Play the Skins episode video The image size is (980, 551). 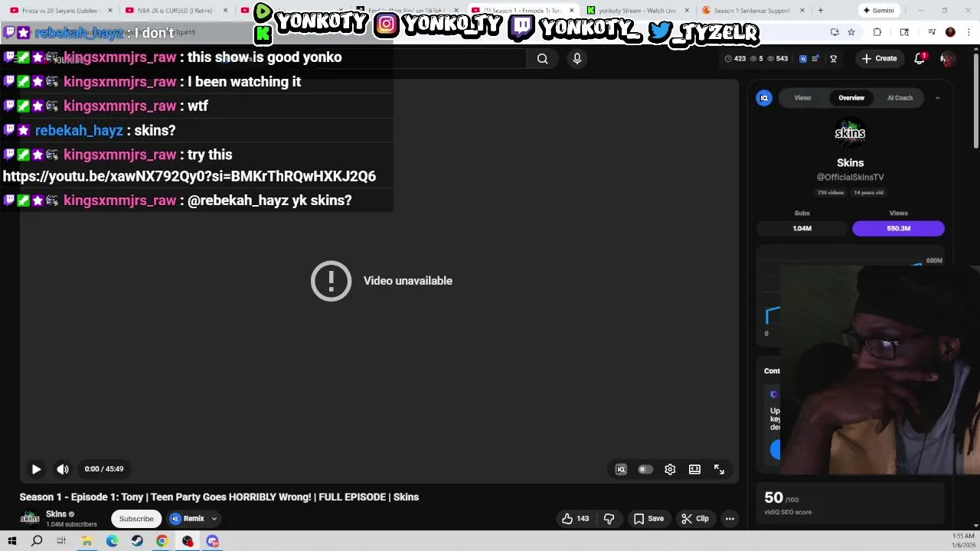pyautogui.click(x=36, y=469)
